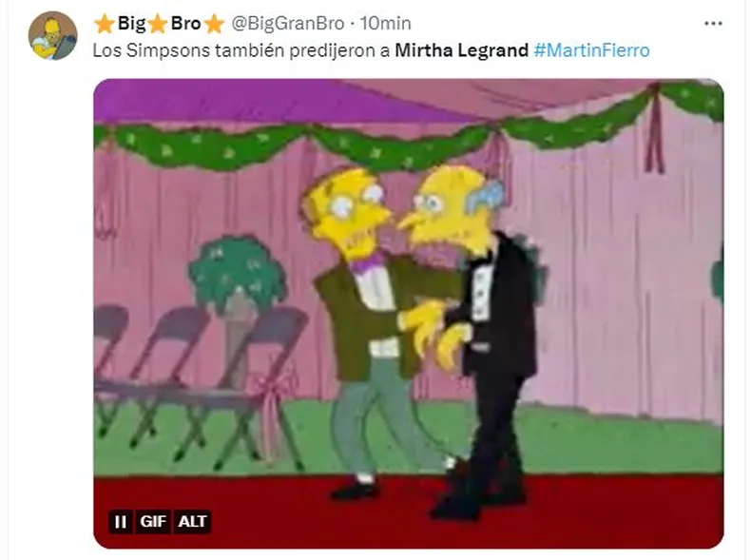Image resolution: width=751 pixels, height=560 pixels.
Task: Pause the playing GIF
Action: (x=121, y=521)
